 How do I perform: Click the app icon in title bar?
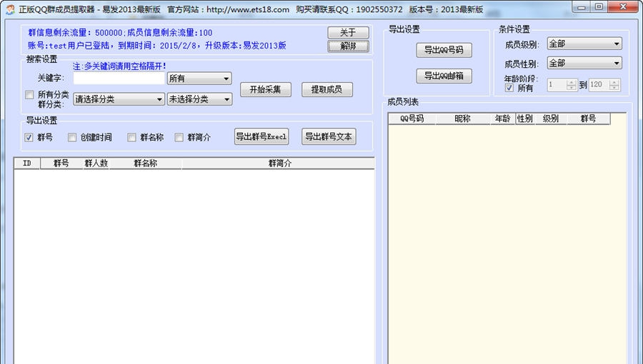[10, 9]
